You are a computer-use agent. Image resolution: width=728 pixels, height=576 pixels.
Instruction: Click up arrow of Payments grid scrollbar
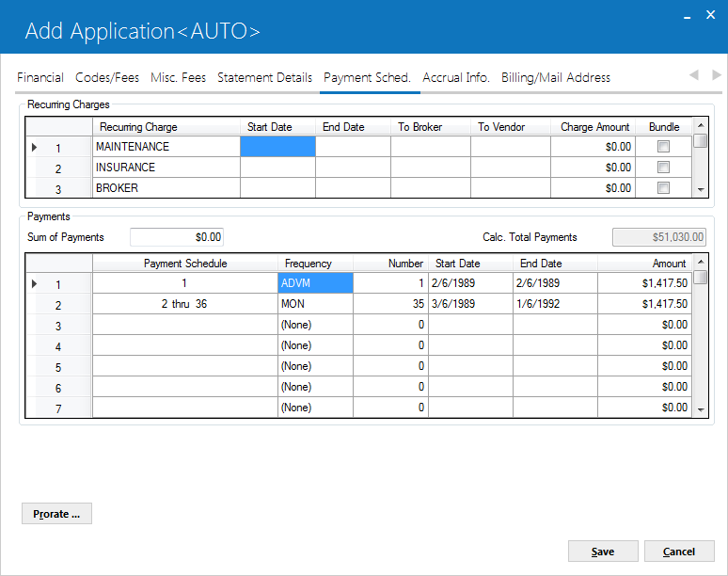(701, 262)
